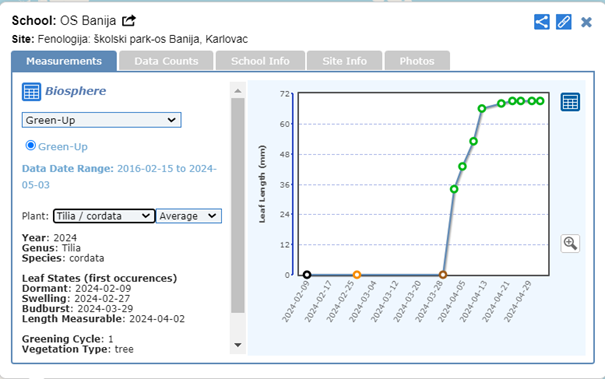Screen dimensions: 605x379
Task: Open the School Info tab
Action: 260,61
